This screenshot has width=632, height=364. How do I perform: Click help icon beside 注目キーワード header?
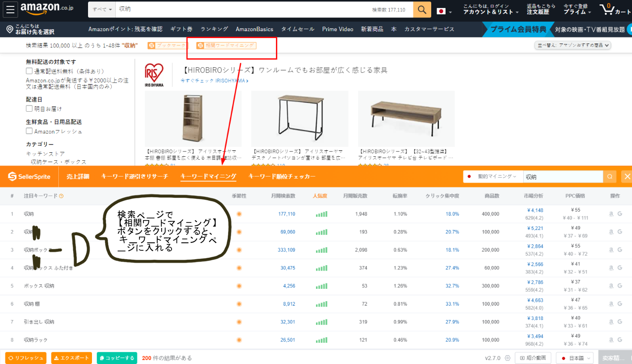pos(61,196)
